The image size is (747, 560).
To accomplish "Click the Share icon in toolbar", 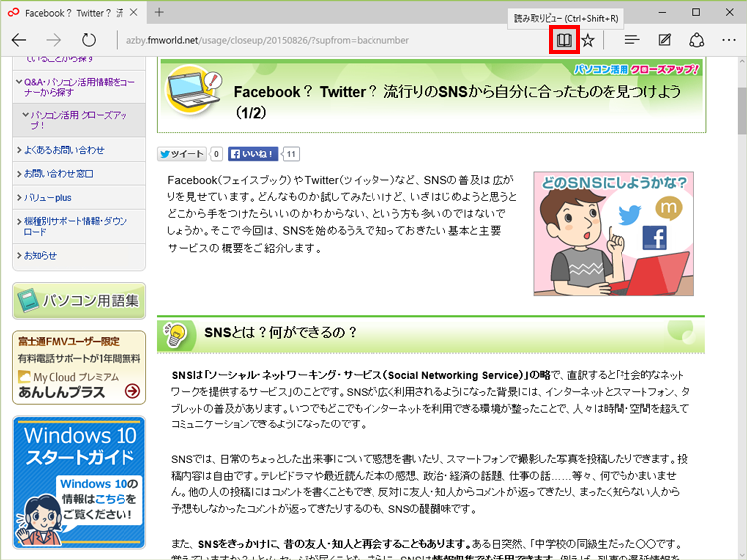I will pyautogui.click(x=697, y=40).
